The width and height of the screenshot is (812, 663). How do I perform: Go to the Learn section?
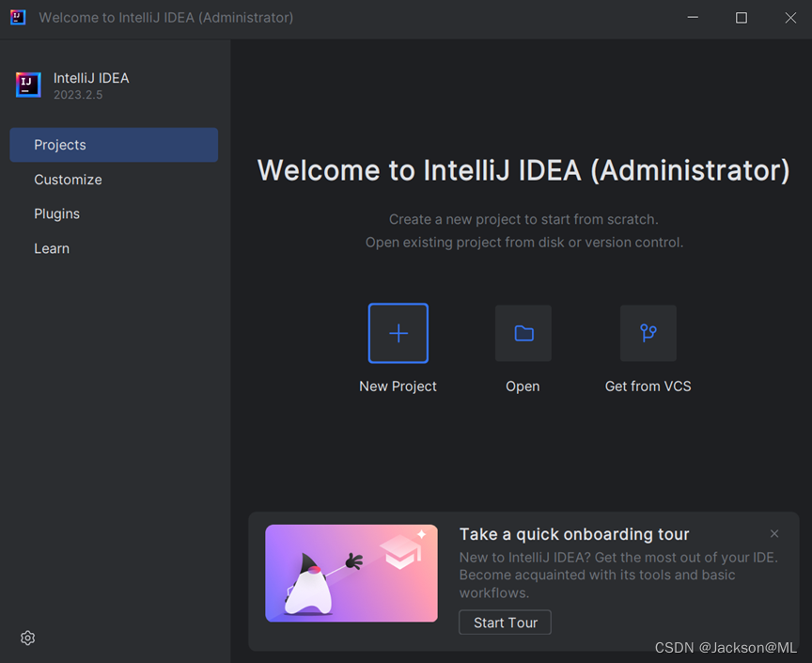52,248
